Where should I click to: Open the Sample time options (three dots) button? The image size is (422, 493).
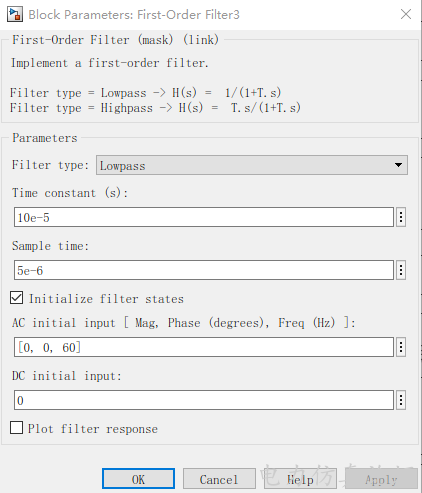click(401, 270)
